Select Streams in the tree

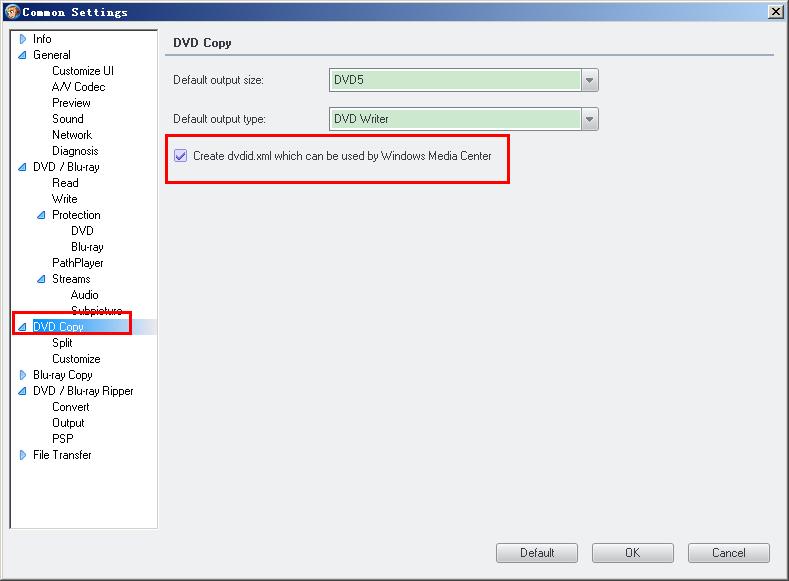(x=71, y=279)
